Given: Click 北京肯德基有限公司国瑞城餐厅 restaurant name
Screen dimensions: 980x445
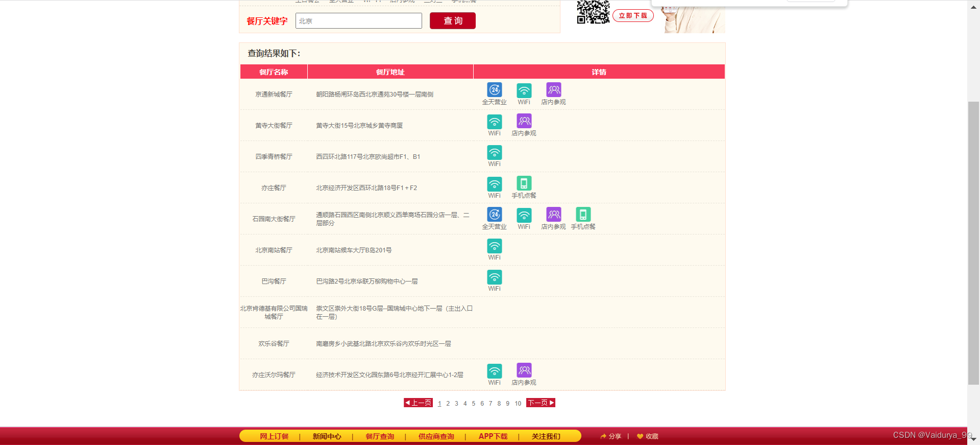Looking at the screenshot, I should 274,313.
